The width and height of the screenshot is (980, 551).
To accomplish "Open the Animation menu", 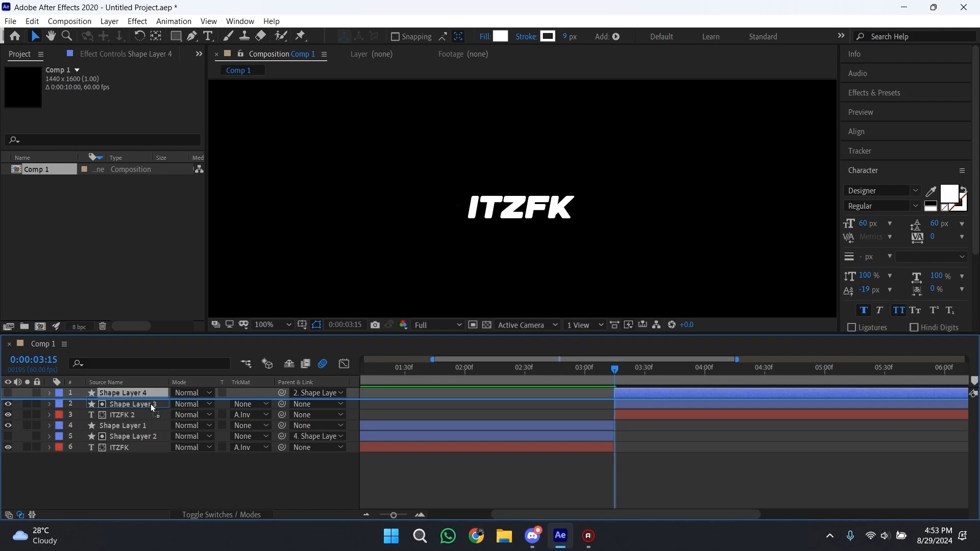I will 174,21.
